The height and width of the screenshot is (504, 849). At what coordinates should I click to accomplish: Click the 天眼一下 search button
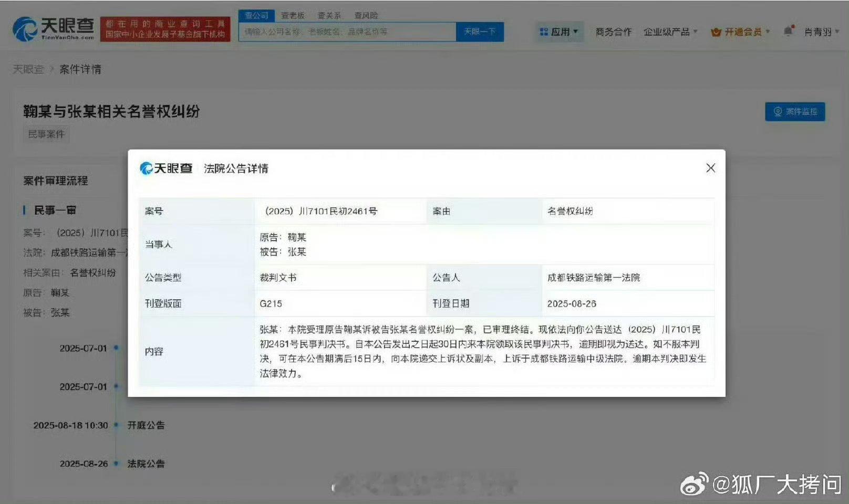pos(480,31)
